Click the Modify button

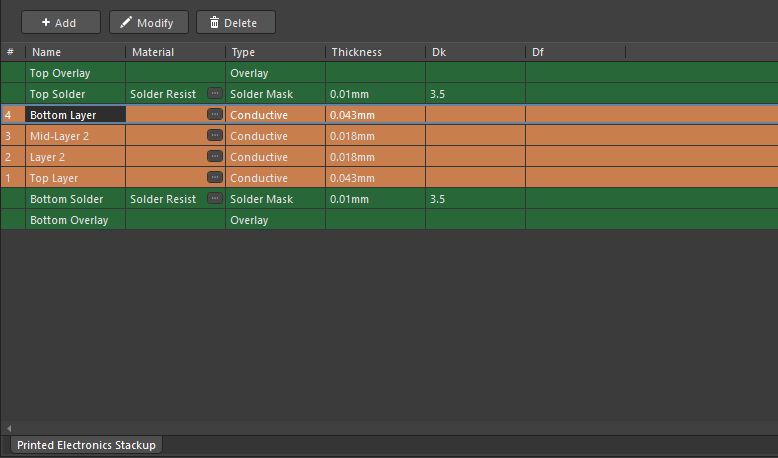click(x=149, y=22)
